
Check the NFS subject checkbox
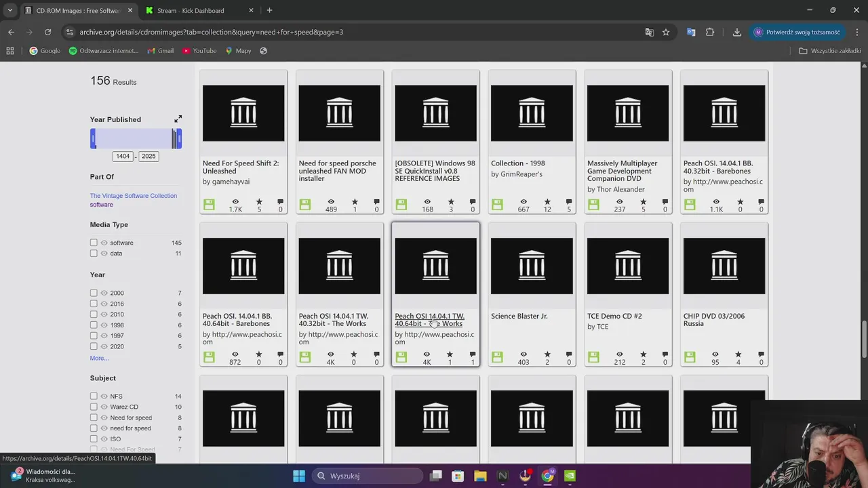tap(94, 396)
